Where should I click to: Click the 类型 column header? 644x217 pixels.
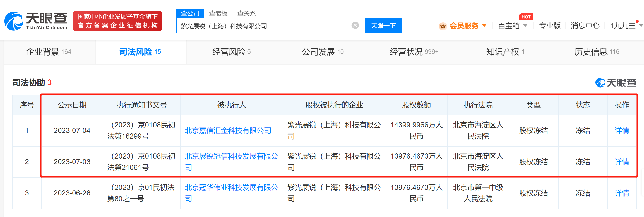pyautogui.click(x=534, y=105)
